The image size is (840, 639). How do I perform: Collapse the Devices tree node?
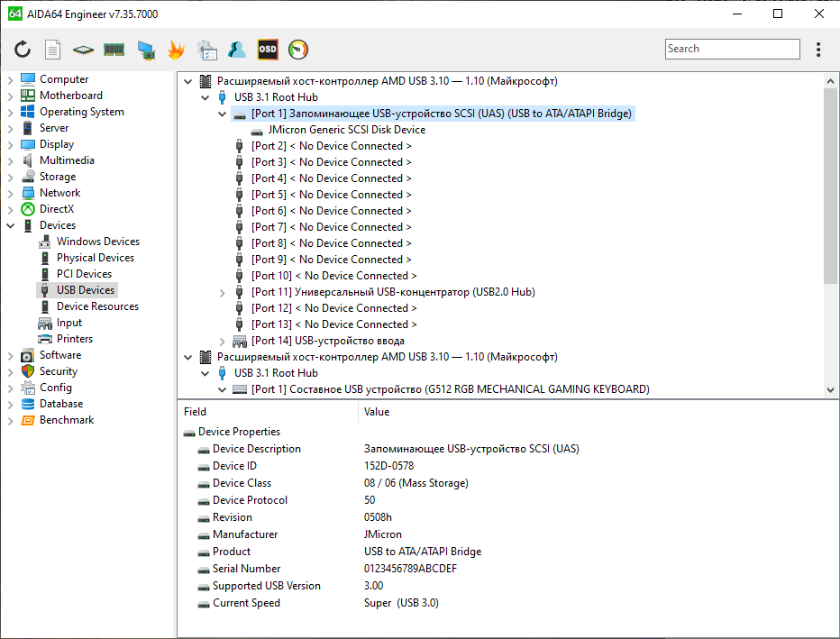pos(10,225)
